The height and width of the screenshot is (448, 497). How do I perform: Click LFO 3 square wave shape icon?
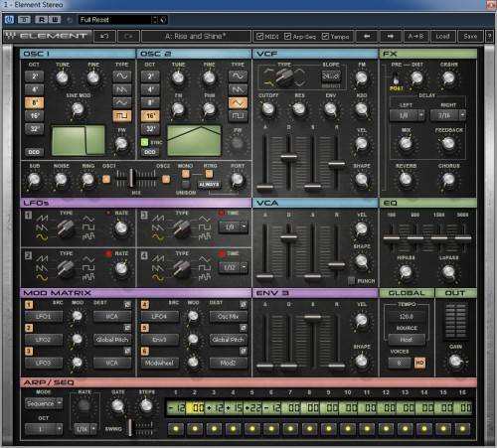tap(205, 227)
